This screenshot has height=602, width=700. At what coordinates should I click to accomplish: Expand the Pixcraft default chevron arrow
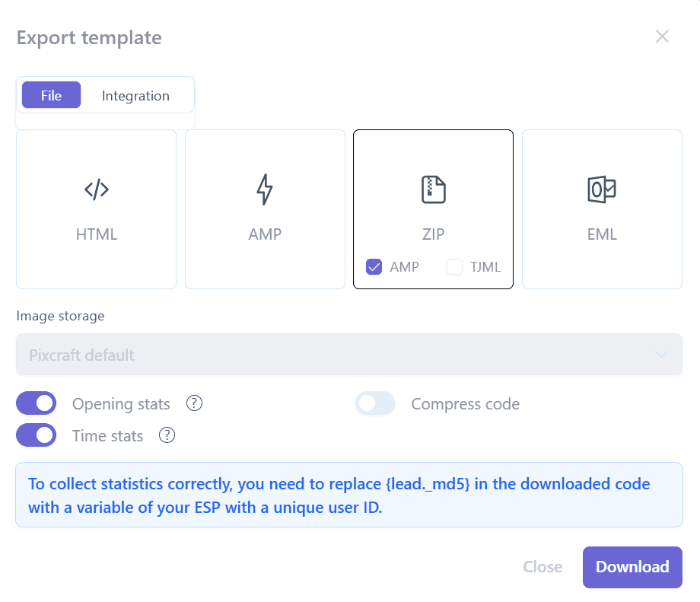point(661,355)
